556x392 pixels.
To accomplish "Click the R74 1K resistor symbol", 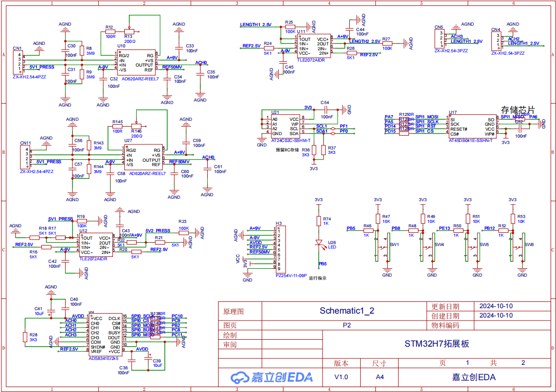I will [319, 221].
